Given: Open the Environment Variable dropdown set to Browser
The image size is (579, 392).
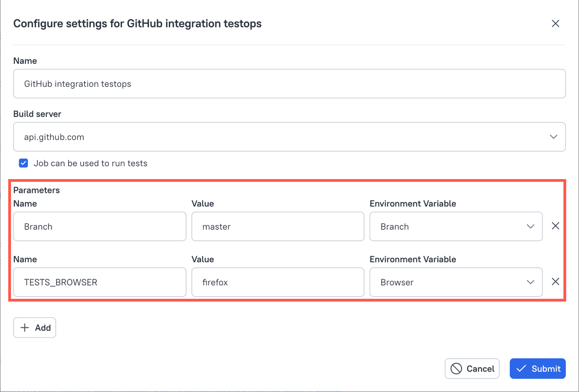Looking at the screenshot, I should click(456, 282).
